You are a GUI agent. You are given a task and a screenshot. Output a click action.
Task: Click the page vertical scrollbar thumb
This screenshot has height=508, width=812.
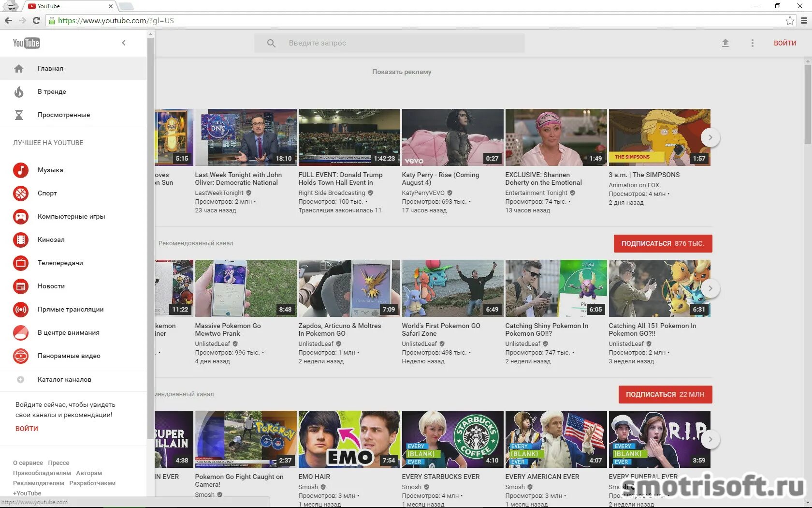click(x=808, y=104)
